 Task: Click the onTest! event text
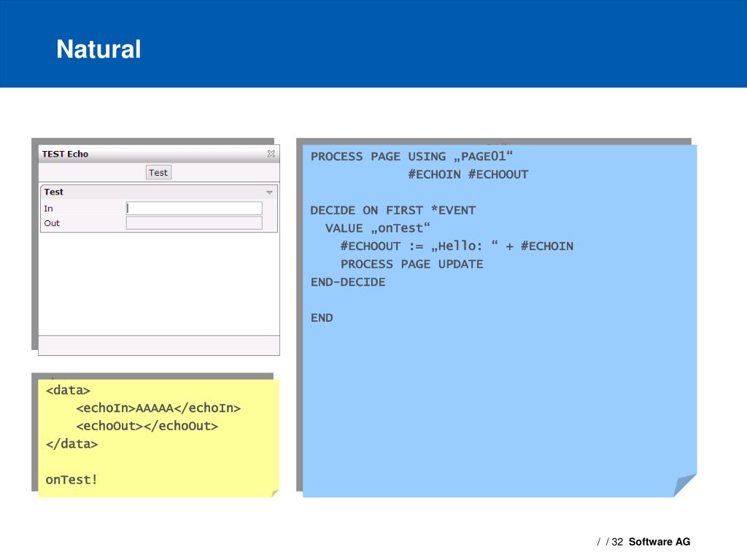[71, 480]
